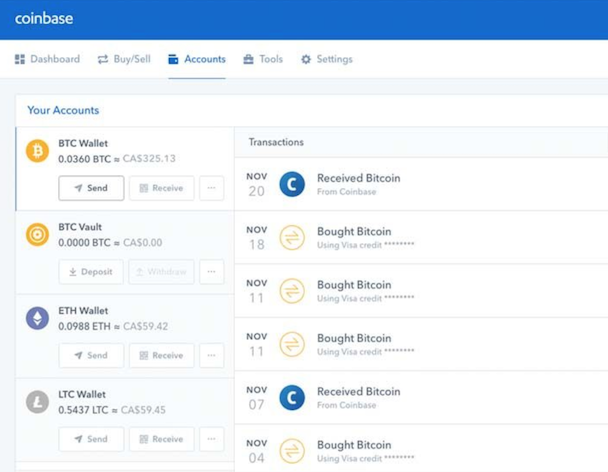Image resolution: width=608 pixels, height=472 pixels.
Task: Open more options for BTC Vault
Action: point(212,272)
